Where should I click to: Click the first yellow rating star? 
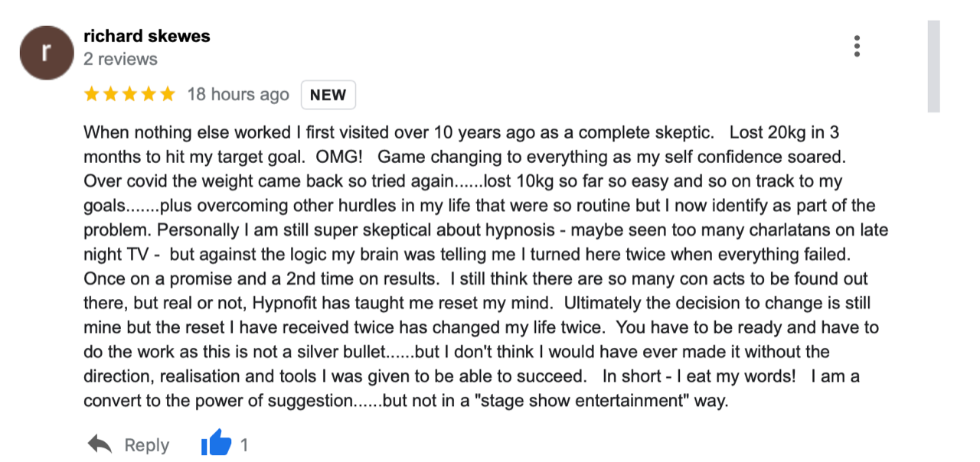(x=92, y=95)
